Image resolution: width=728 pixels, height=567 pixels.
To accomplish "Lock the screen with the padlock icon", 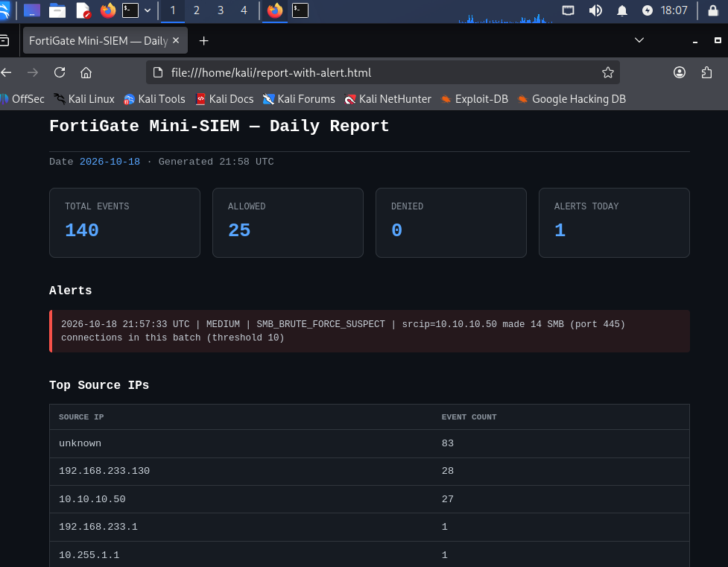I will pyautogui.click(x=713, y=10).
